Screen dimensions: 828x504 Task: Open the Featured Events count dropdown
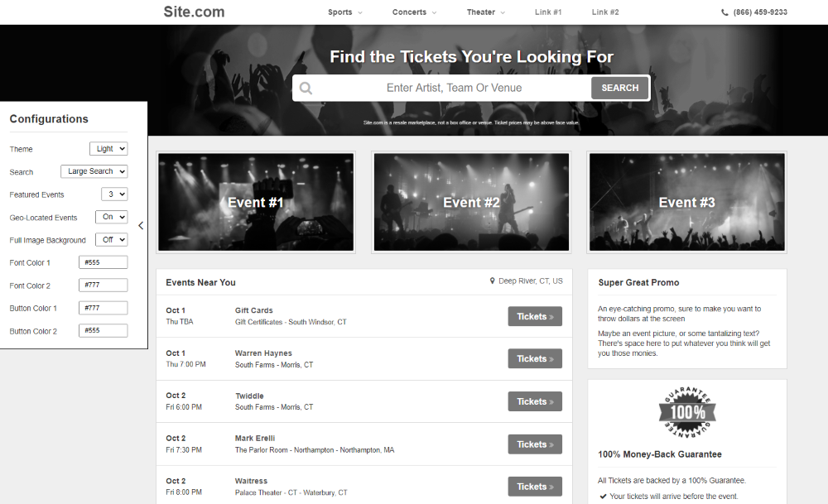114,194
